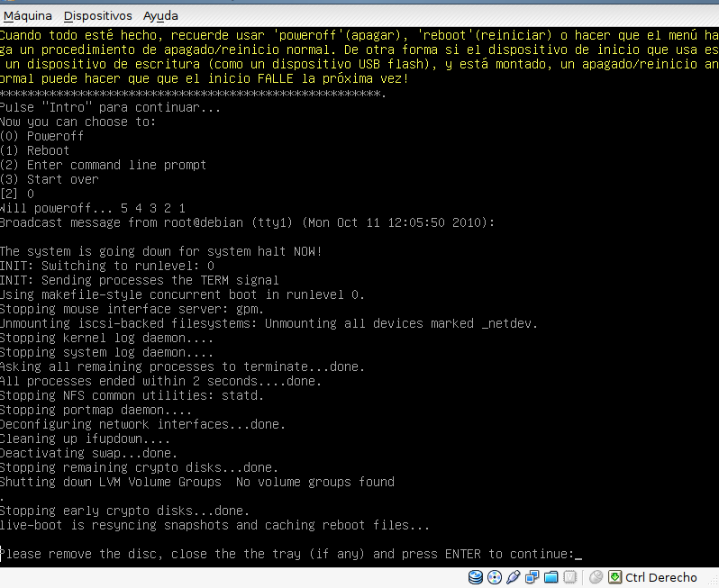This screenshot has height=588, width=719.
Task: Click the '(1) Reboot' option text
Action: tap(35, 150)
